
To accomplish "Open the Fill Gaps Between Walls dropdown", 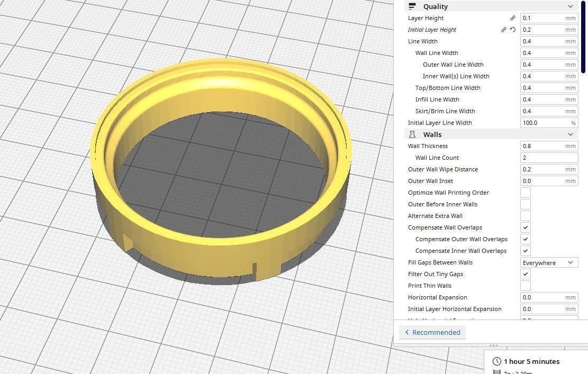I will 549,263.
